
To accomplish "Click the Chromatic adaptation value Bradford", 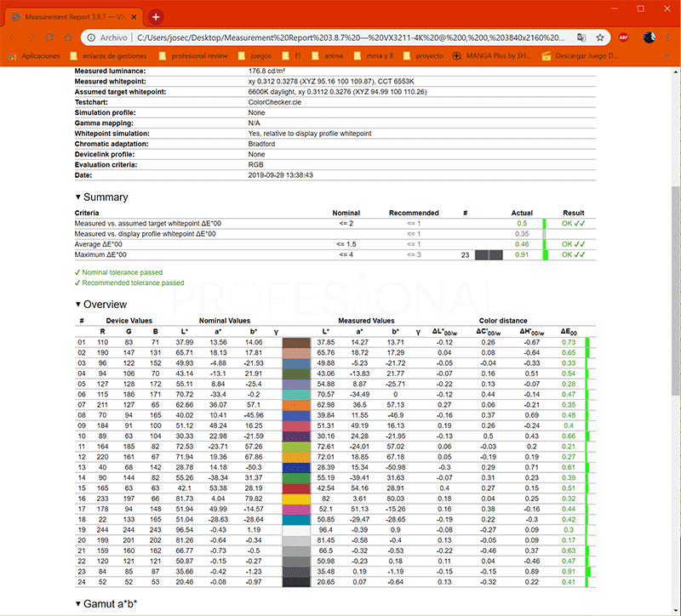I will pyautogui.click(x=261, y=144).
